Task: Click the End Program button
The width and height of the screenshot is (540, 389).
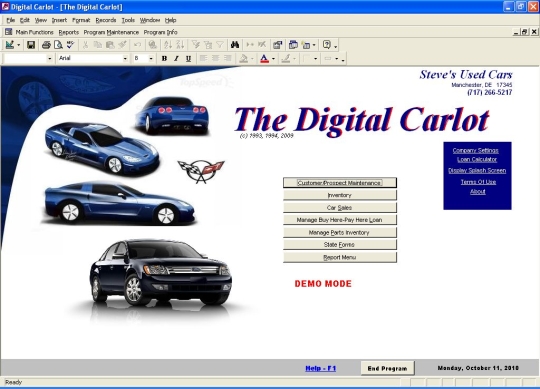Action: coord(387,368)
